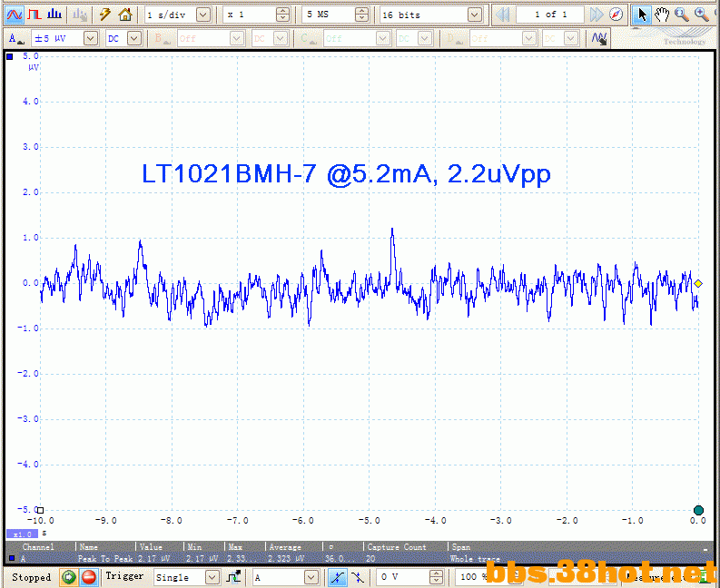This screenshot has width=720, height=588.
Task: Click the Trigger label in bottom toolbar
Action: point(124,576)
